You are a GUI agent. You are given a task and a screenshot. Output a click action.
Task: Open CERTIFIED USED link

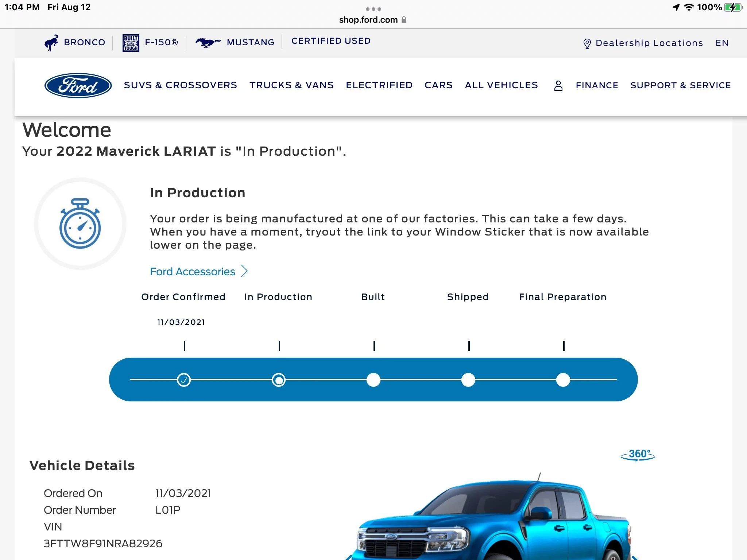pos(331,41)
